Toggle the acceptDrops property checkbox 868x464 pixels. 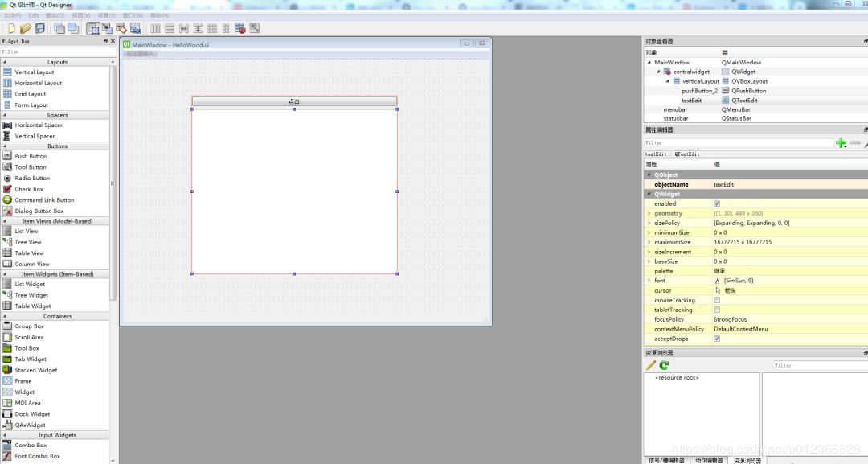(x=717, y=339)
